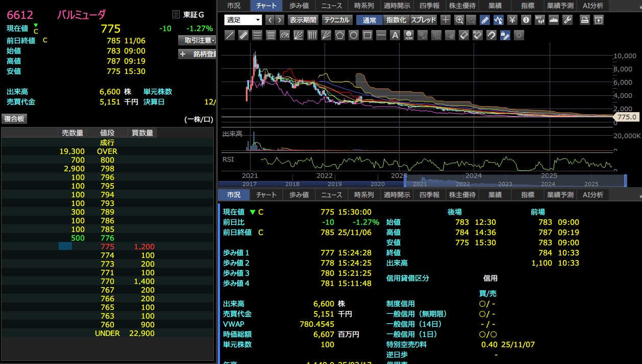Screen dimensions: 642x364
Task: Click the 775.0 price label on chart axis
Action: 627,117
